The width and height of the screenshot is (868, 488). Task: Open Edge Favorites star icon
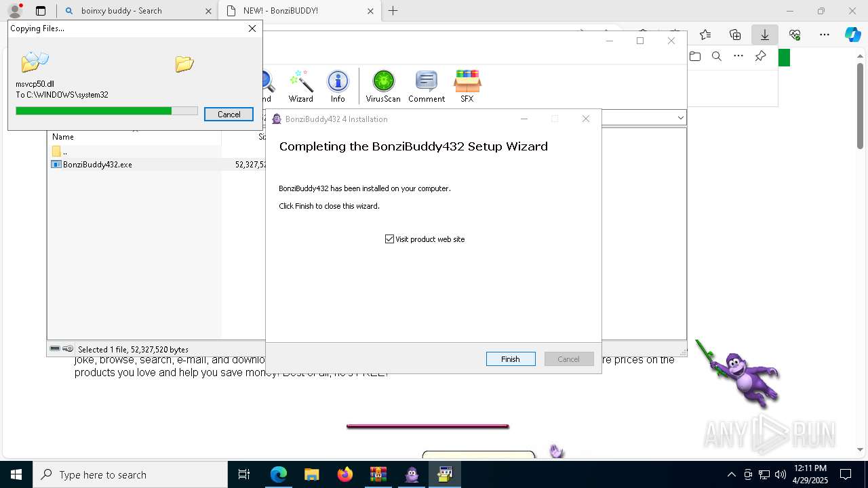705,35
